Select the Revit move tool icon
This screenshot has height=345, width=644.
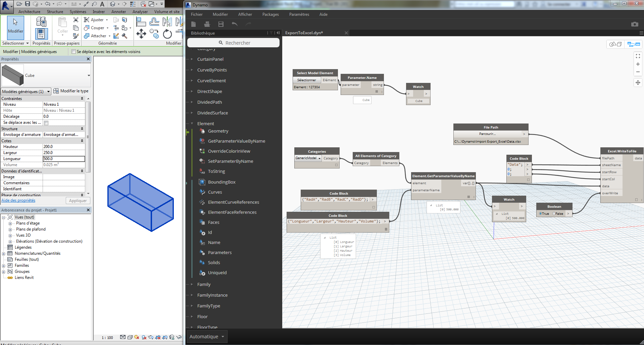pyautogui.click(x=141, y=34)
